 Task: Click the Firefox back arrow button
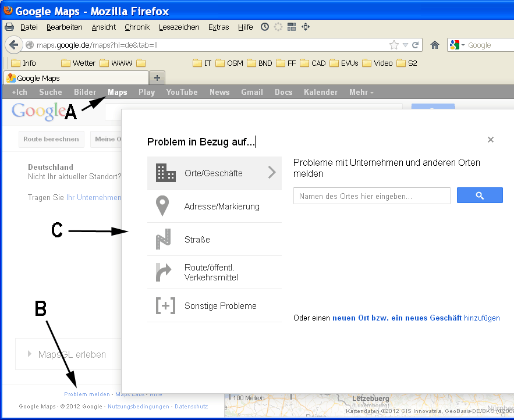click(13, 45)
